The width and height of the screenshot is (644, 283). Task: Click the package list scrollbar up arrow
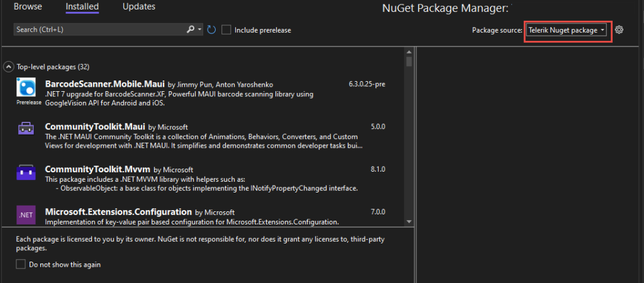click(409, 52)
